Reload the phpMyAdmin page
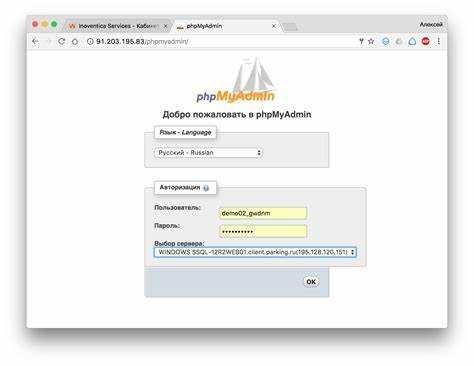Screen dimensions: 474x366 62,41
